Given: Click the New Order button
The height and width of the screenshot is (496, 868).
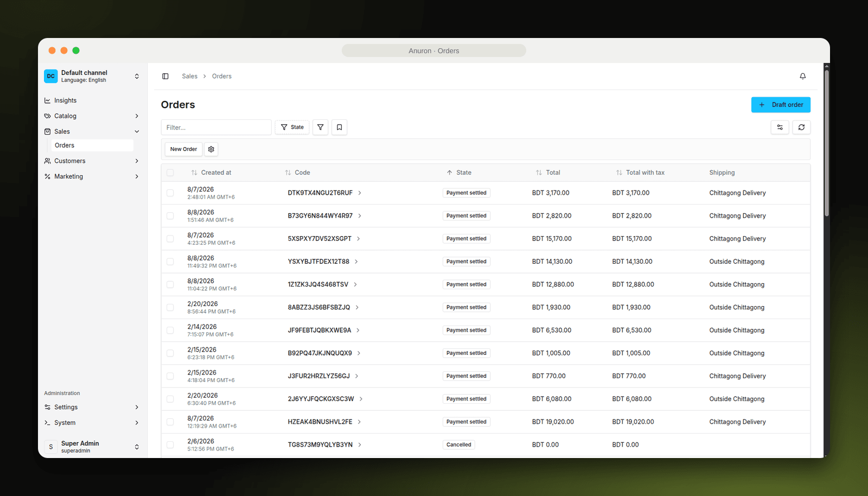Looking at the screenshot, I should pos(183,149).
